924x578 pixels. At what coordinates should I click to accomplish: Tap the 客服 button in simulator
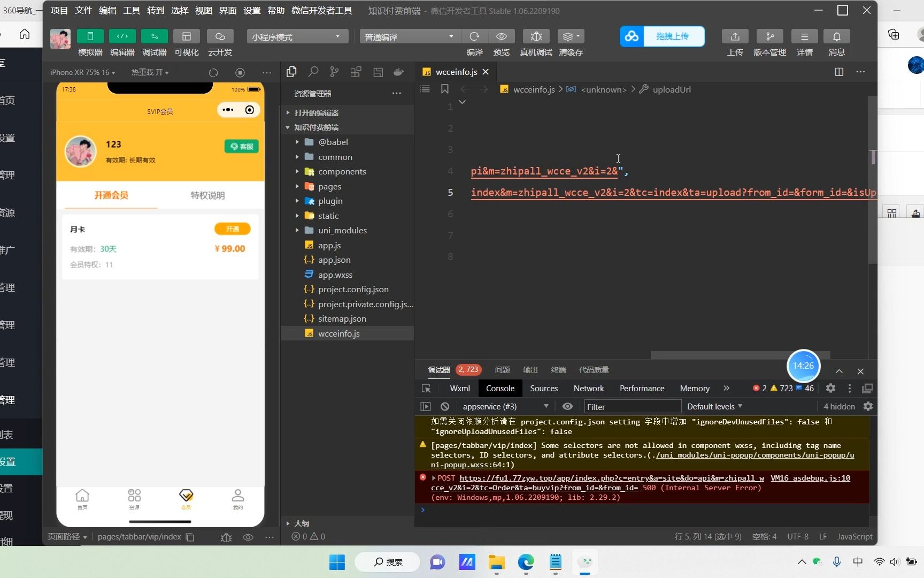(x=242, y=146)
